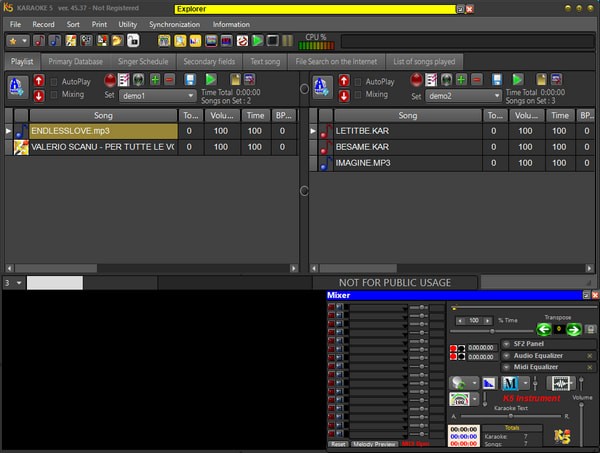Open the demo1 set dropdown

[190, 97]
